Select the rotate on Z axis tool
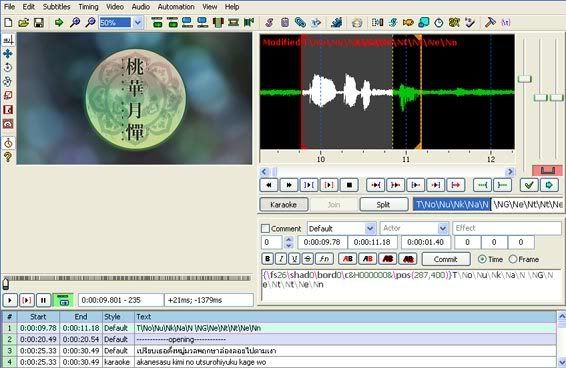The height and width of the screenshot is (368, 566). click(x=8, y=68)
